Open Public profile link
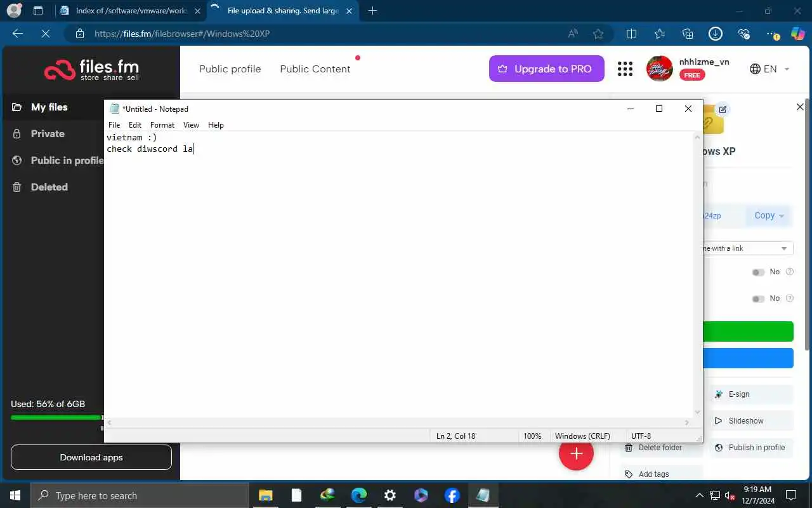The height and width of the screenshot is (508, 812). click(x=230, y=69)
